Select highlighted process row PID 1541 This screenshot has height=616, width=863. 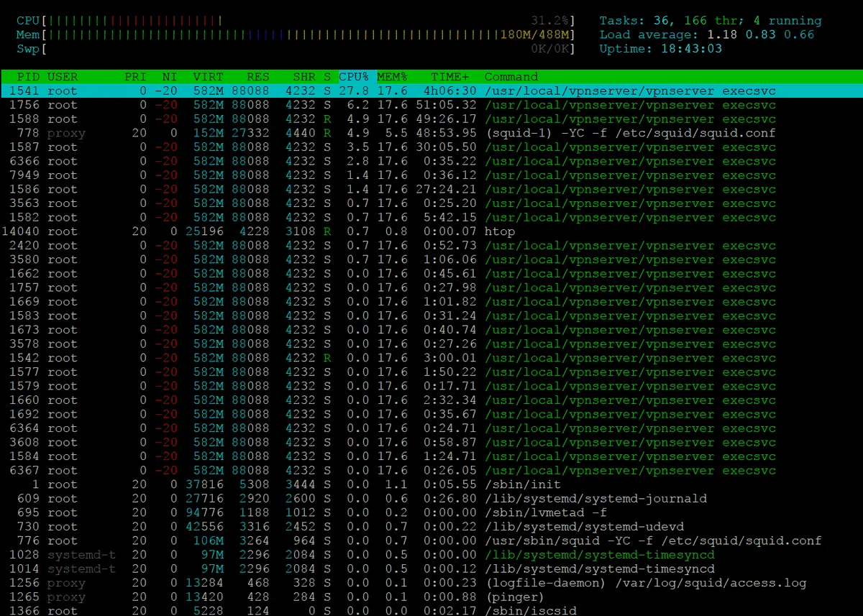431,91
